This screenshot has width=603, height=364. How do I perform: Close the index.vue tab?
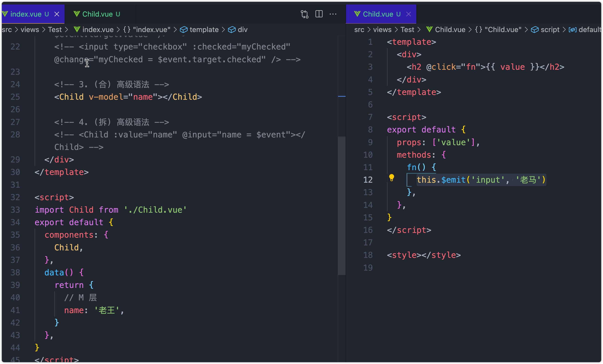coord(57,14)
